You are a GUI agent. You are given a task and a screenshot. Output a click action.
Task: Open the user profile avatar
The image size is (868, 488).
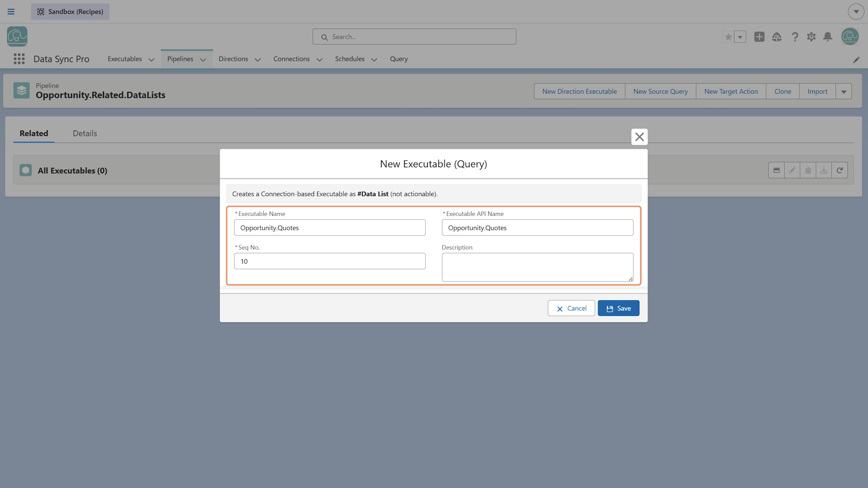pos(850,36)
